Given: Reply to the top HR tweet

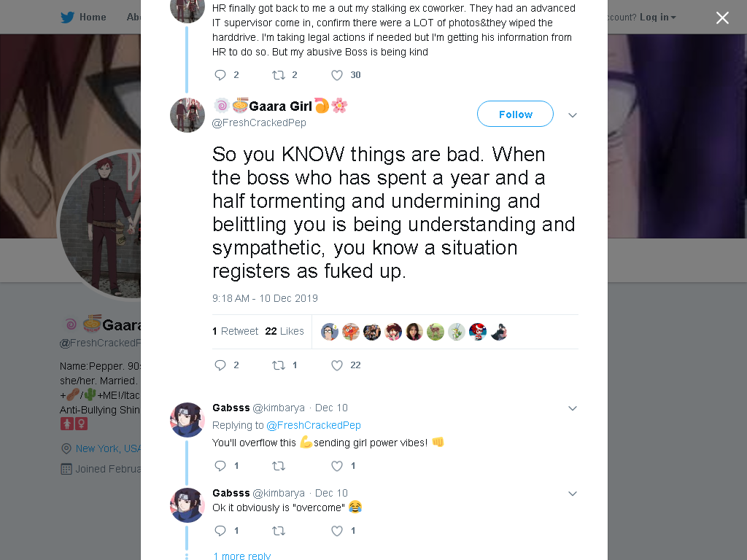Looking at the screenshot, I should point(220,75).
